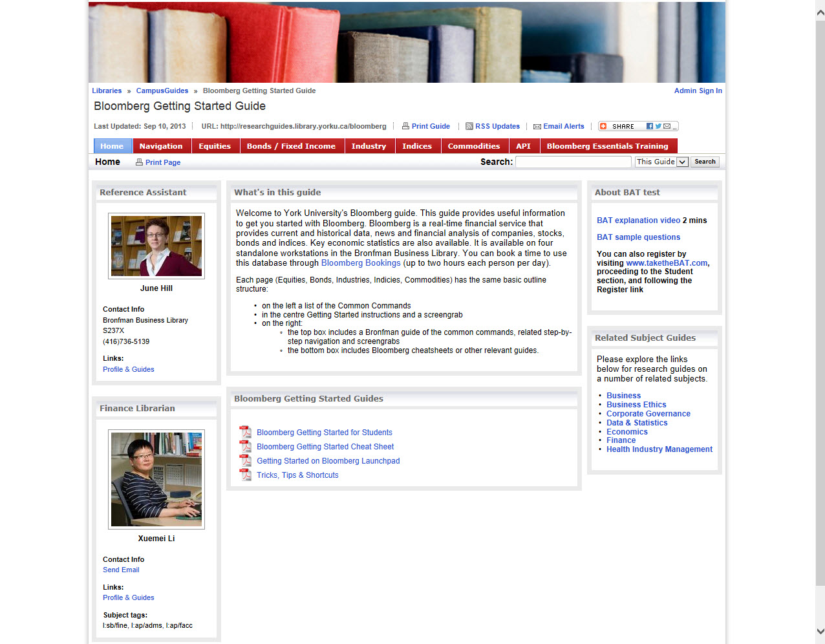Open Bloomberg Getting Started Cheat Sheet link

click(325, 447)
